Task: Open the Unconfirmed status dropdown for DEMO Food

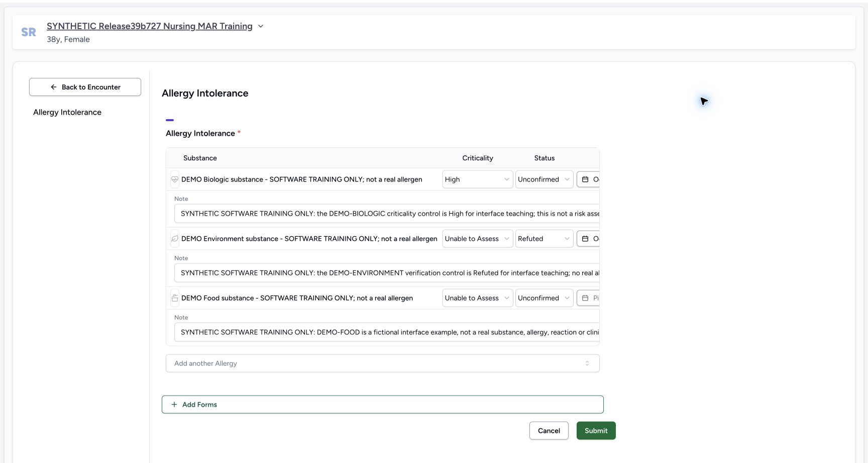Action: pyautogui.click(x=544, y=298)
